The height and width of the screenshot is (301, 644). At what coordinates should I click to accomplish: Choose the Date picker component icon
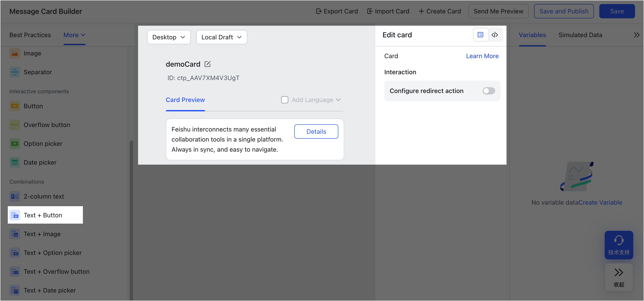pyautogui.click(x=15, y=162)
